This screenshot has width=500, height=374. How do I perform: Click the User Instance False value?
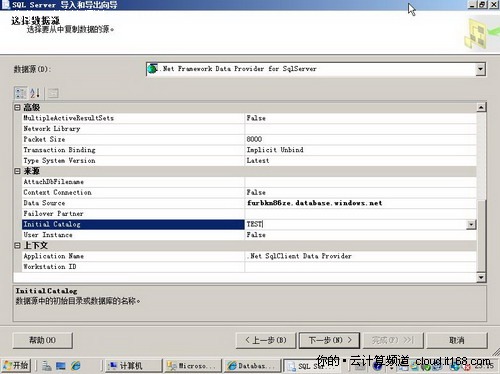click(256, 235)
